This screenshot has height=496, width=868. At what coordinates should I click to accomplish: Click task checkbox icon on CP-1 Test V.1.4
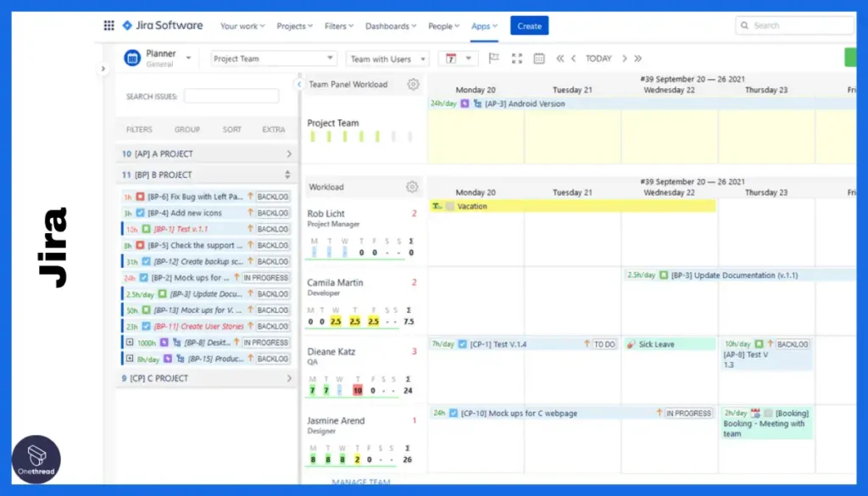[x=463, y=344]
